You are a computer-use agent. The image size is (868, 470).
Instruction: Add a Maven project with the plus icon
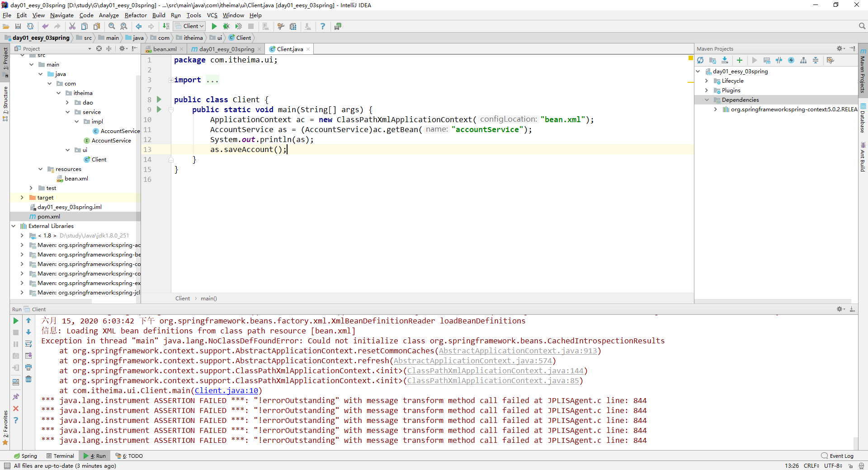coord(740,60)
